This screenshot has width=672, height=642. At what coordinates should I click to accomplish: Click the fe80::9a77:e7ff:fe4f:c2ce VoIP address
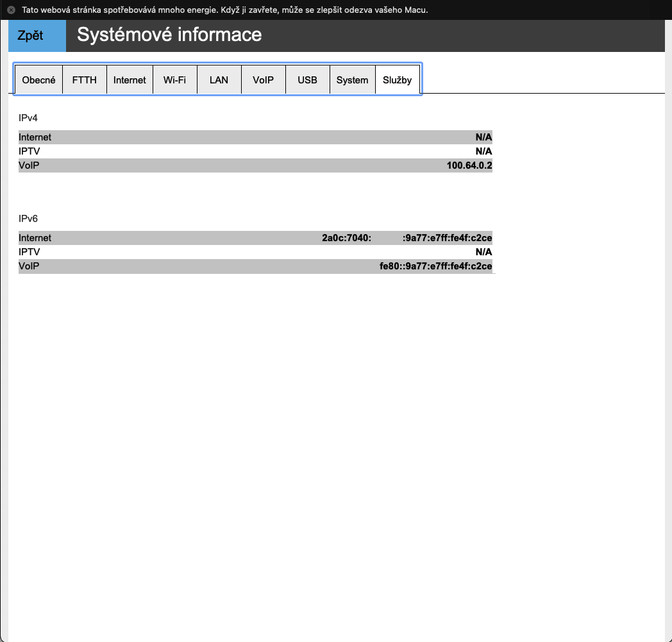pyautogui.click(x=436, y=266)
